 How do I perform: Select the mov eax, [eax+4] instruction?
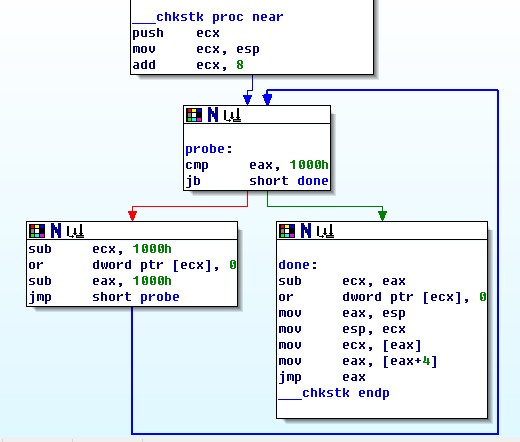click(358, 361)
